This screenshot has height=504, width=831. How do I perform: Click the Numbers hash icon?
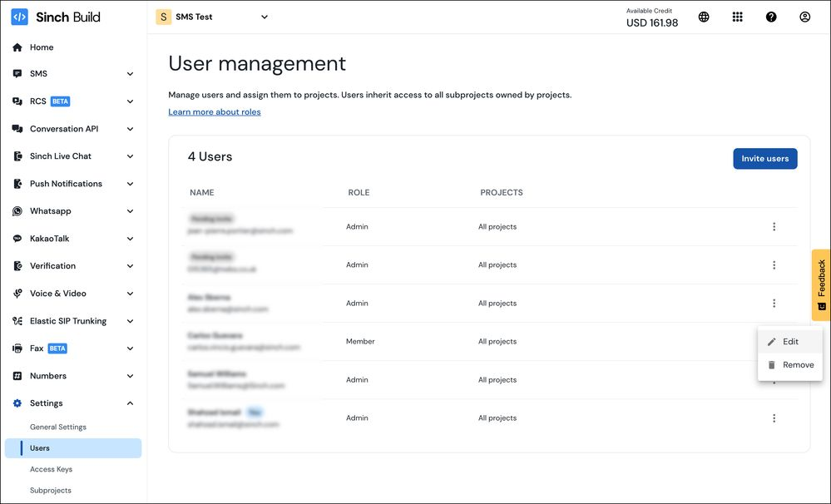(17, 376)
